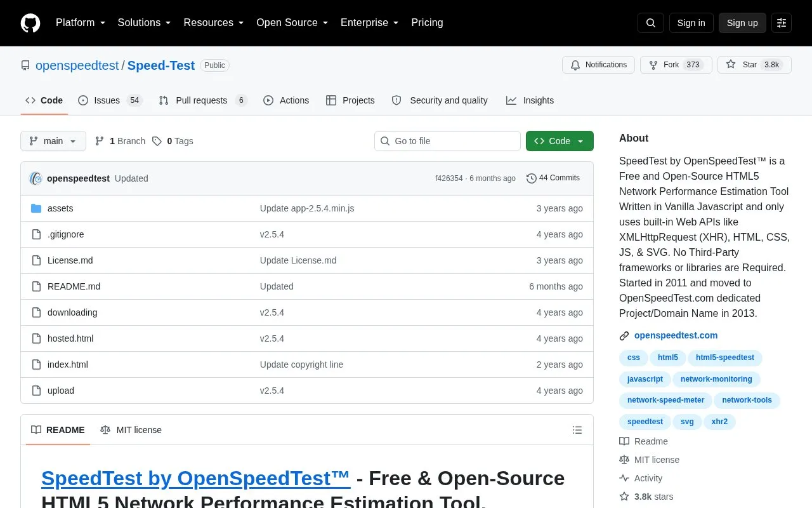Viewport: 812px width, 508px height.
Task: Open the openspeedtest owner link
Action: [x=77, y=65]
